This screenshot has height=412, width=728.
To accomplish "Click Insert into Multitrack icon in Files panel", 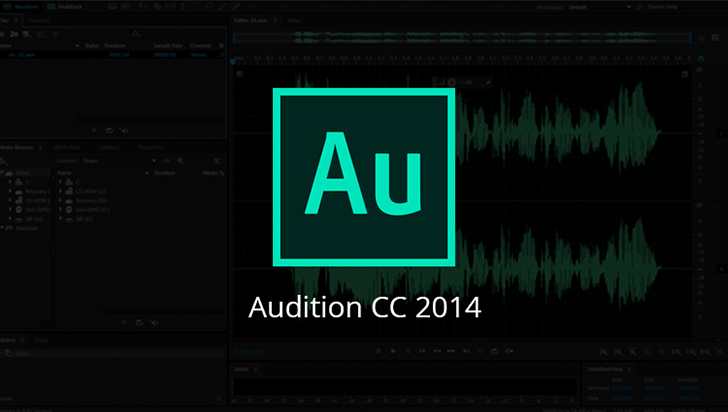I will [41, 34].
